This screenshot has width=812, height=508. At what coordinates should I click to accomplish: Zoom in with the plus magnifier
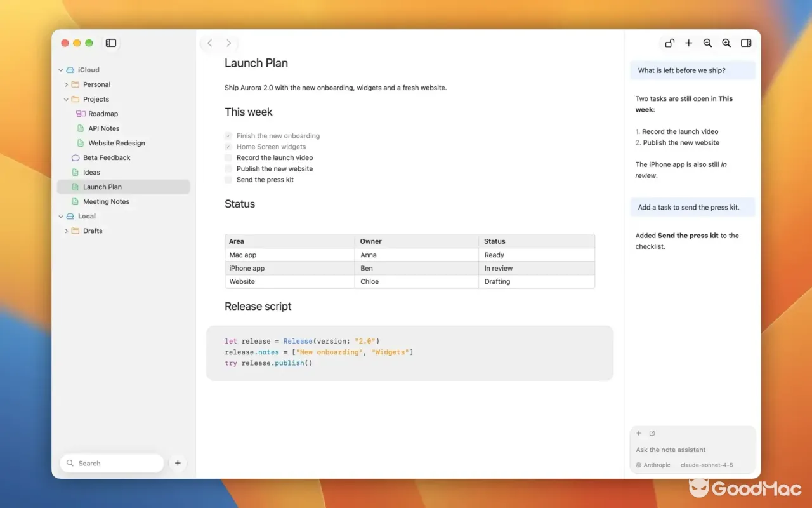(x=726, y=43)
